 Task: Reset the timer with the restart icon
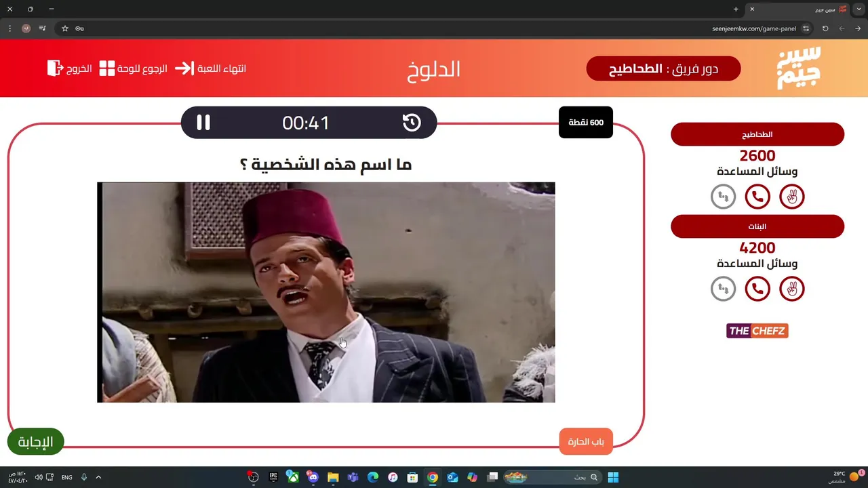pyautogui.click(x=412, y=123)
